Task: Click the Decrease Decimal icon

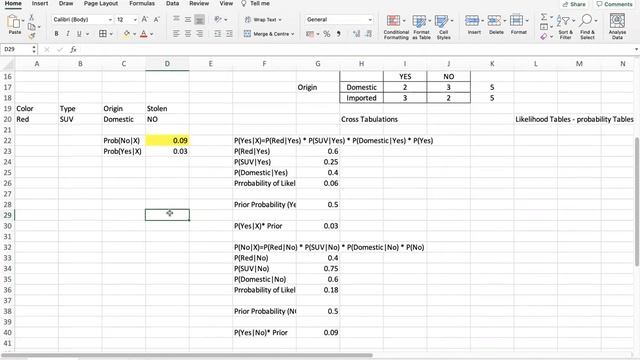Action: pyautogui.click(x=369, y=34)
